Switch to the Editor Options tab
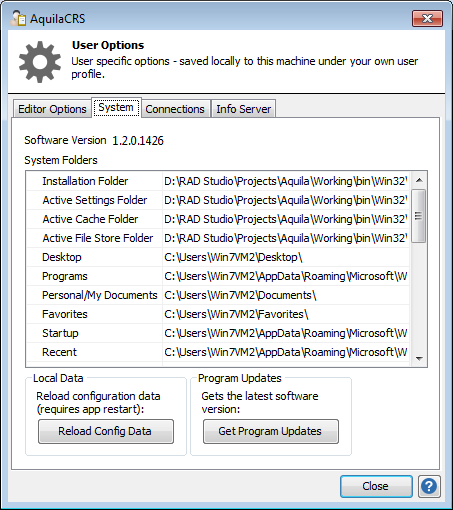 pyautogui.click(x=52, y=109)
